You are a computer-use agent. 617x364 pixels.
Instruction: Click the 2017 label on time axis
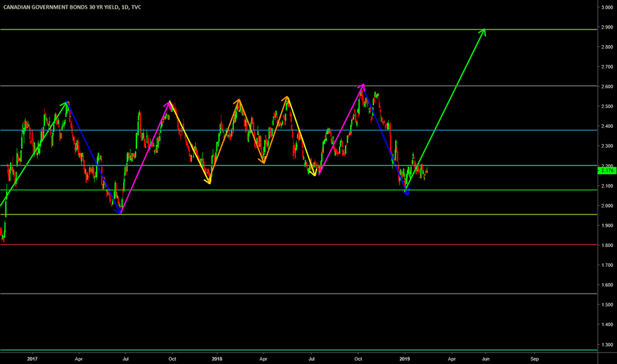32,359
